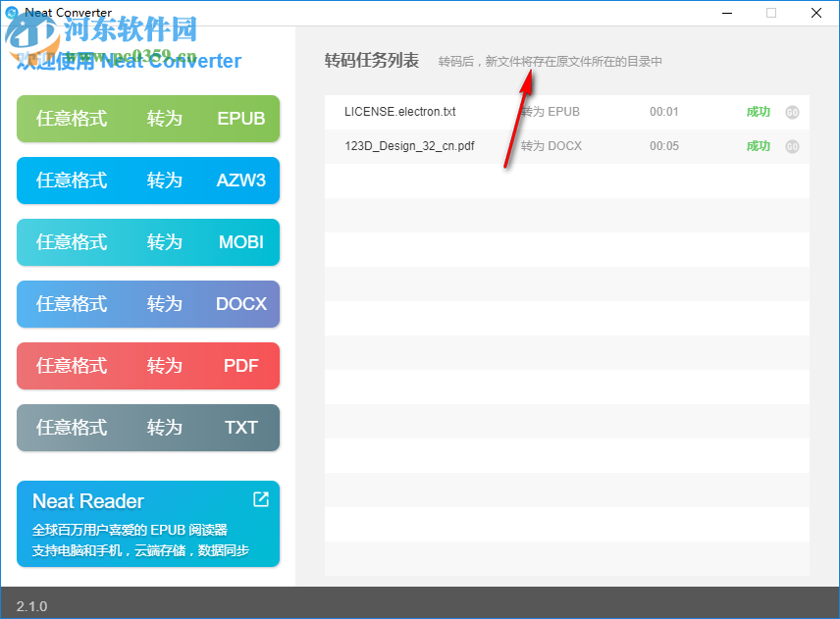The height and width of the screenshot is (619, 840).
Task: Click the green 成功 status for LICENSE.electron.txt
Action: (758, 112)
